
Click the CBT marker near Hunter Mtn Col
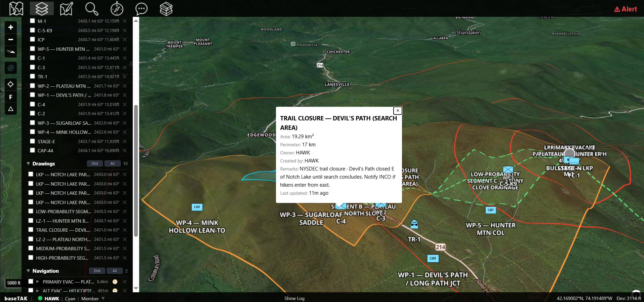[x=491, y=210]
